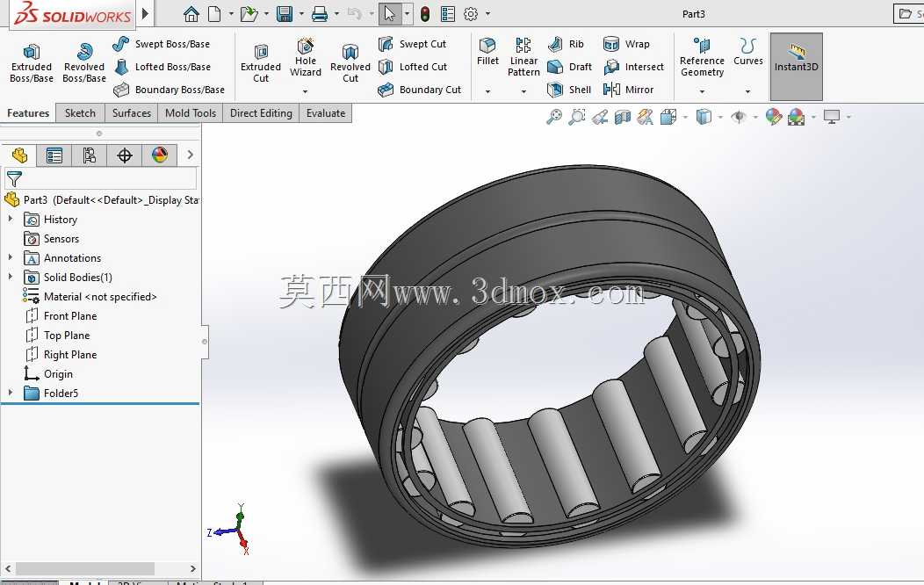The image size is (924, 585).
Task: Click the Section View icon
Action: [622, 117]
